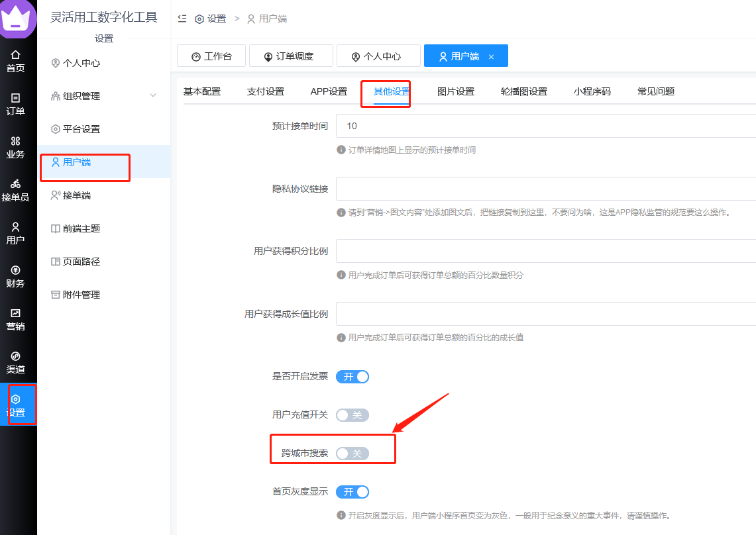Screen dimensions: 756x535
Task: Open 渠道 channels in the dark sidebar
Action: tap(15, 362)
